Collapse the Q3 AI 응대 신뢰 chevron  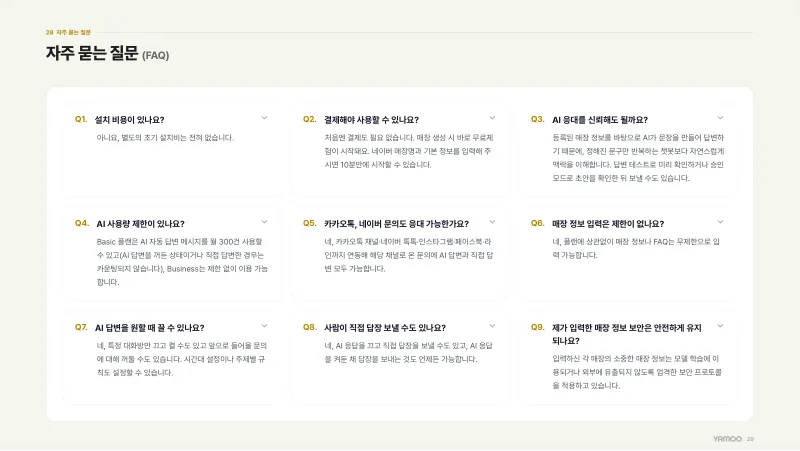coord(720,118)
